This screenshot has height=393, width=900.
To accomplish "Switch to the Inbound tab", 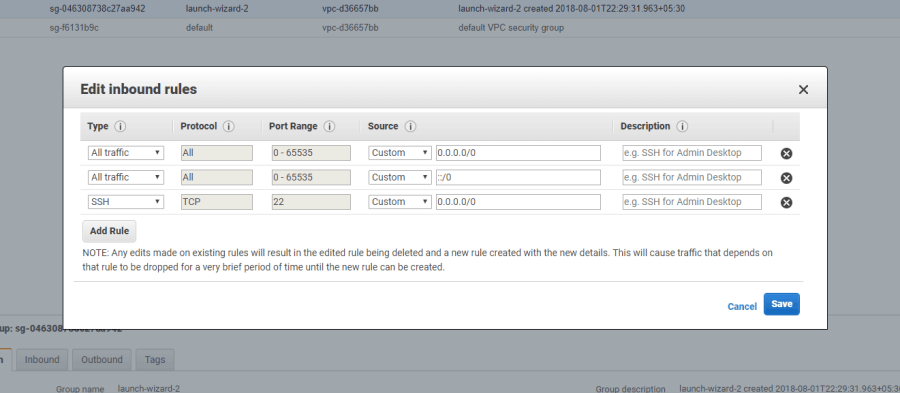I will (42, 360).
